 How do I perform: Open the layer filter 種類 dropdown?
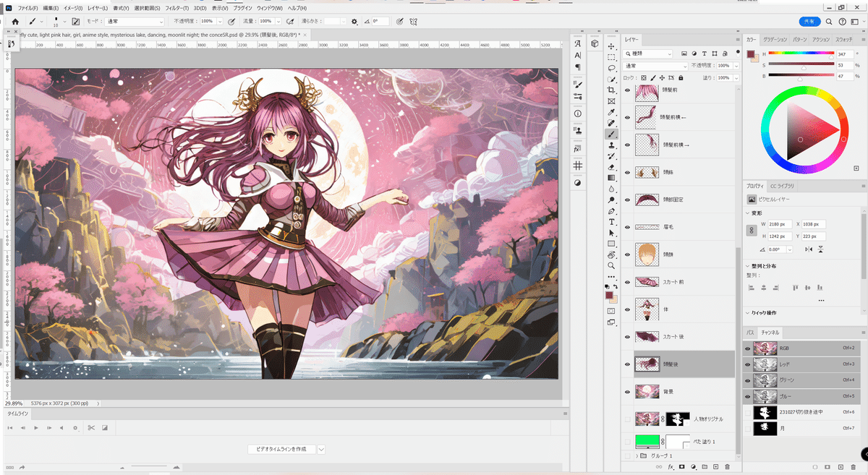[649, 54]
